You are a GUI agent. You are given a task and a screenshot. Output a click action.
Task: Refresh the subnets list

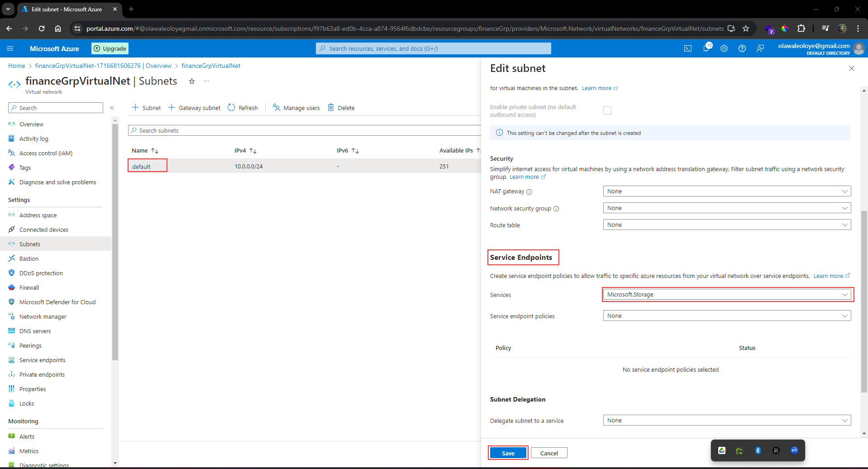(x=243, y=107)
